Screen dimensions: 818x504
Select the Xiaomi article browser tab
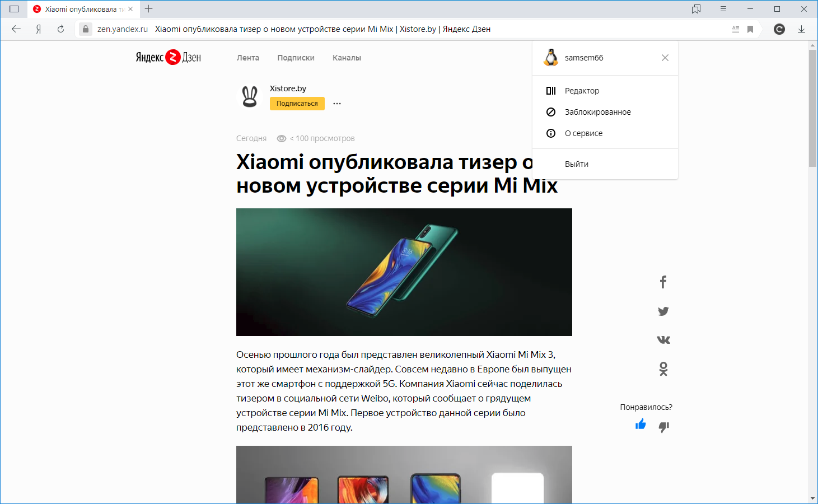(x=83, y=9)
